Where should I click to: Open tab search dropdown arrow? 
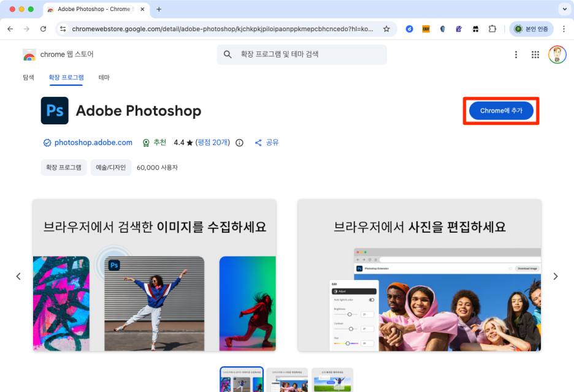pyautogui.click(x=564, y=9)
